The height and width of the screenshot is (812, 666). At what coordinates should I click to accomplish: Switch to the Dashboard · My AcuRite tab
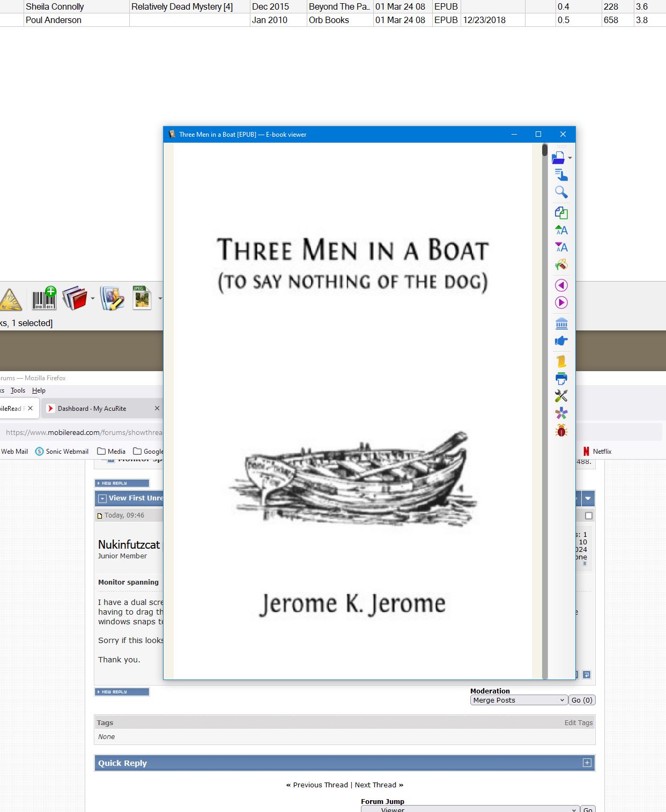[x=92, y=409]
